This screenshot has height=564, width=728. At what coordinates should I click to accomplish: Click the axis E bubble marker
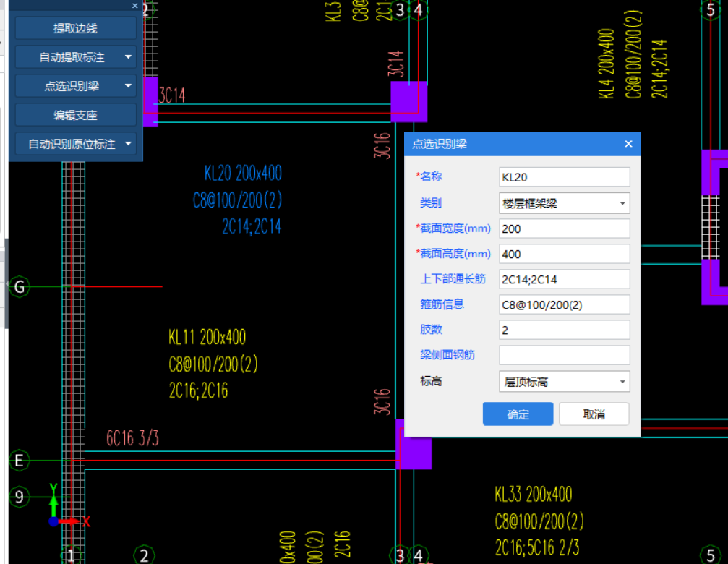(19, 461)
